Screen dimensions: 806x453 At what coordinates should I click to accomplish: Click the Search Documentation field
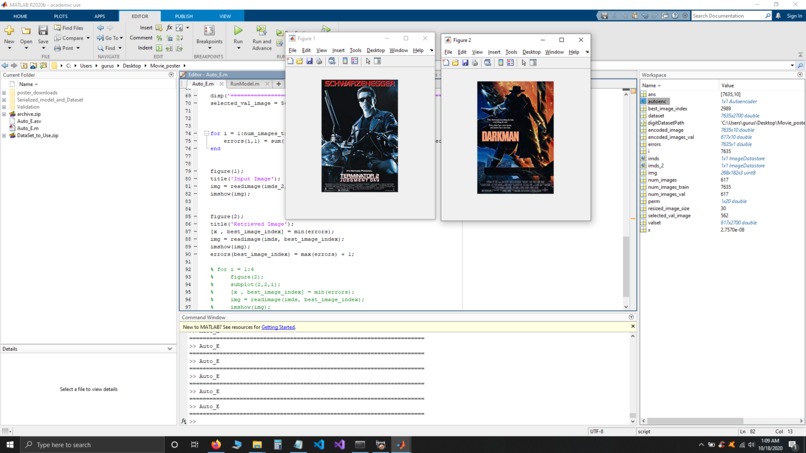(728, 16)
